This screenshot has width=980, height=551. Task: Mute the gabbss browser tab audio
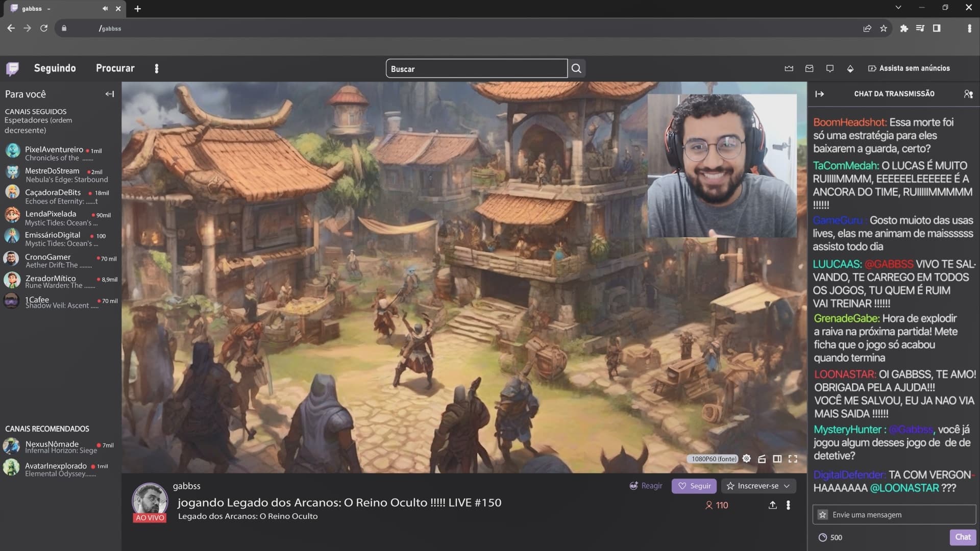tap(105, 9)
